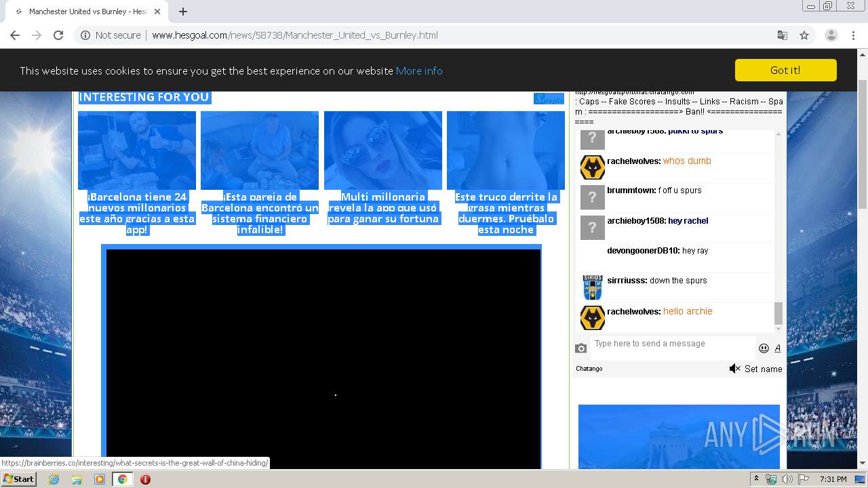This screenshot has width=868, height=488.
Task: Select the Manchester United vs Burnley tab
Action: coord(88,12)
